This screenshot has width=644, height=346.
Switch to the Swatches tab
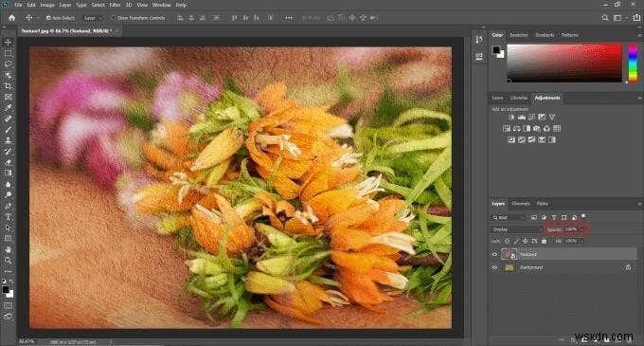pos(518,35)
